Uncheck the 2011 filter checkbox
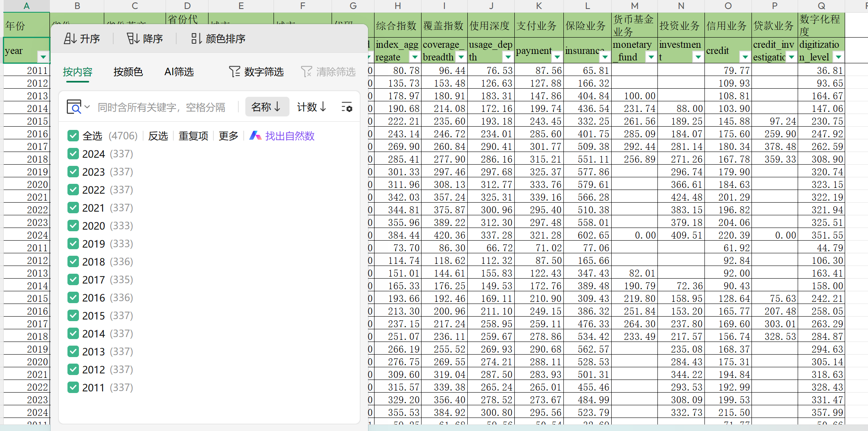 (x=73, y=387)
